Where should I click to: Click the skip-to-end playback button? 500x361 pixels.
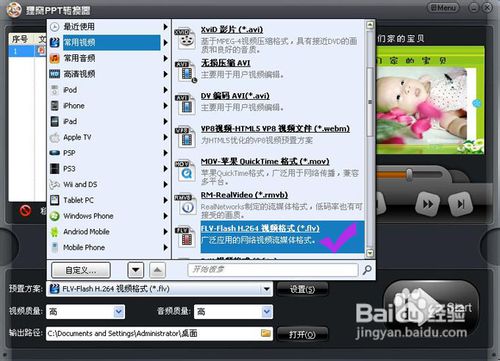pos(460,204)
